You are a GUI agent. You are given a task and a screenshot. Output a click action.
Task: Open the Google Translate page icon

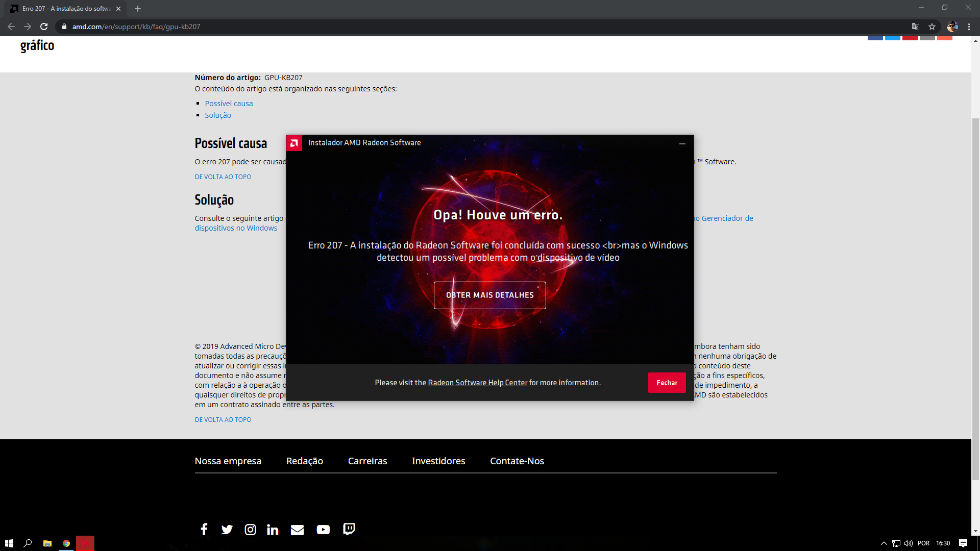pos(916,27)
